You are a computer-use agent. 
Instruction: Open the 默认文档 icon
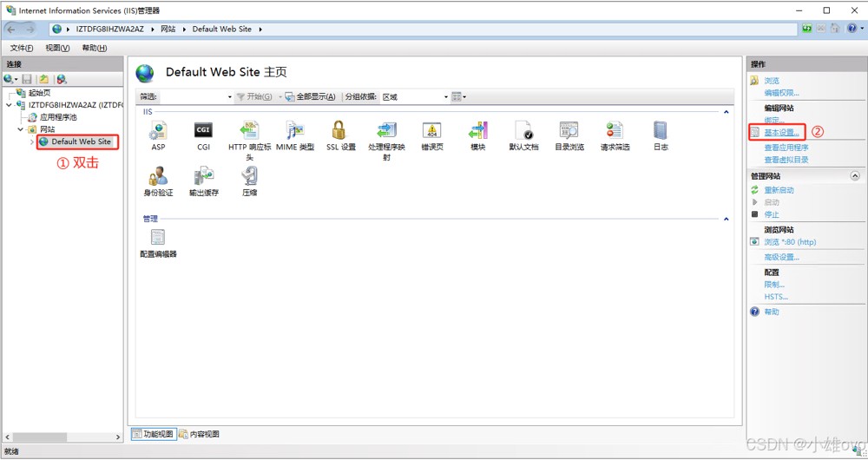[x=523, y=131]
